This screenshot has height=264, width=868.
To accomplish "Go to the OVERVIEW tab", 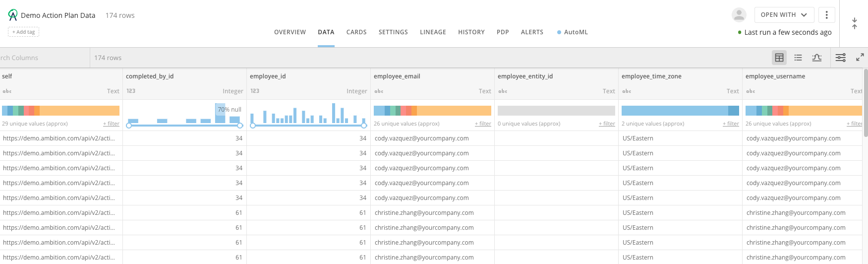I will (290, 32).
